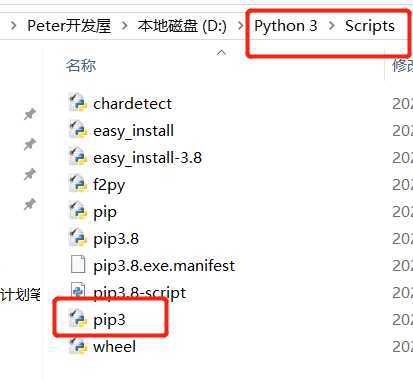Expand the chevron after Peter开发屋
Screen dimensions: 413x380
pyautogui.click(x=124, y=26)
